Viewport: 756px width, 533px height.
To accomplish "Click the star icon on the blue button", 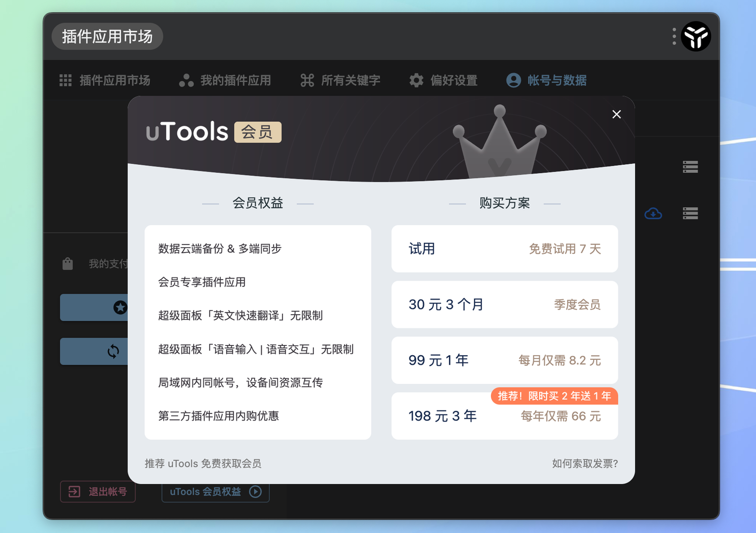I will click(120, 307).
